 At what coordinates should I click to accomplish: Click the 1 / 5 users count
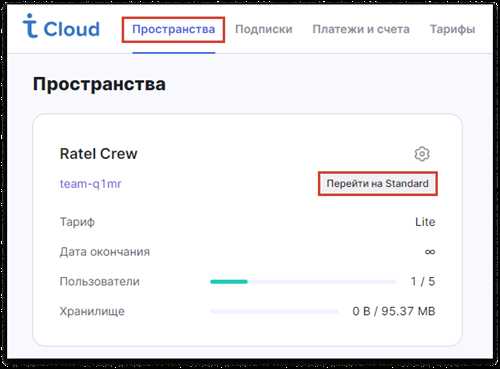[x=423, y=281]
